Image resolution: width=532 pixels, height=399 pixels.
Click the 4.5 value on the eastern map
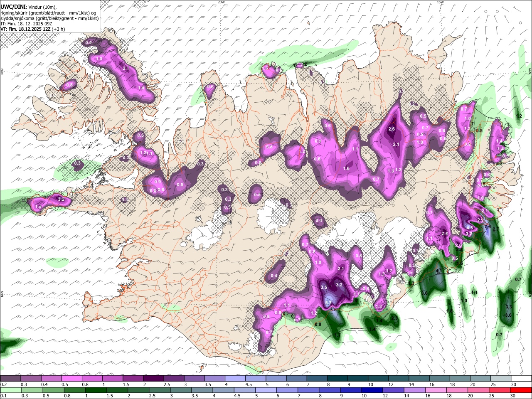470,228
